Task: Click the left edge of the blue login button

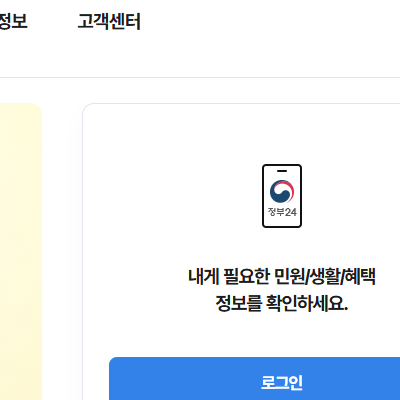Action: tap(111, 379)
